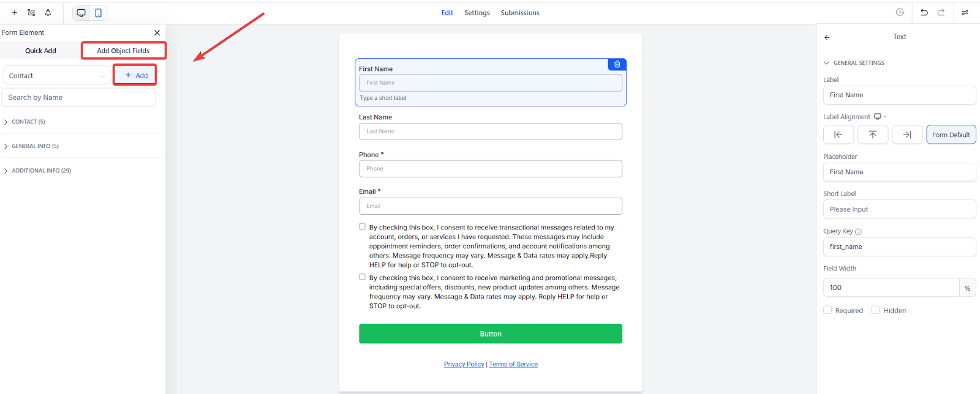Image resolution: width=980 pixels, height=394 pixels.
Task: Open the Submissions tab
Action: tap(520, 13)
